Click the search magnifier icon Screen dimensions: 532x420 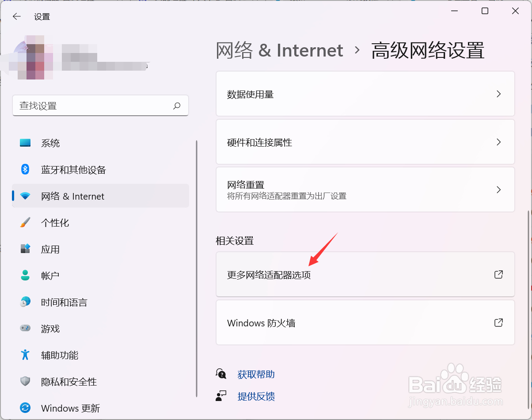pos(177,106)
